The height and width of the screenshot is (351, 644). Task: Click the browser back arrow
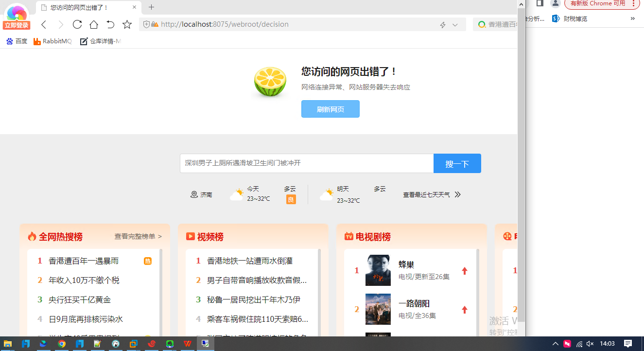tap(44, 25)
